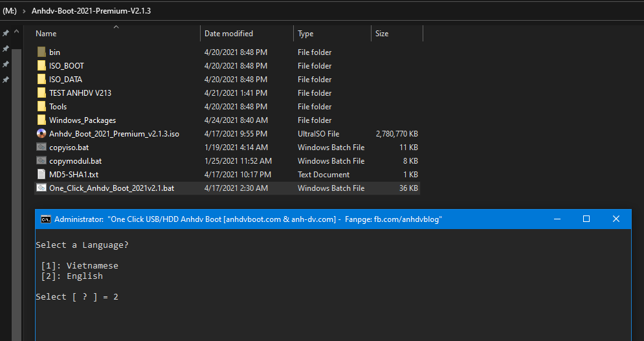
Task: Click the copyiso.bat batch file icon
Action: tap(41, 147)
